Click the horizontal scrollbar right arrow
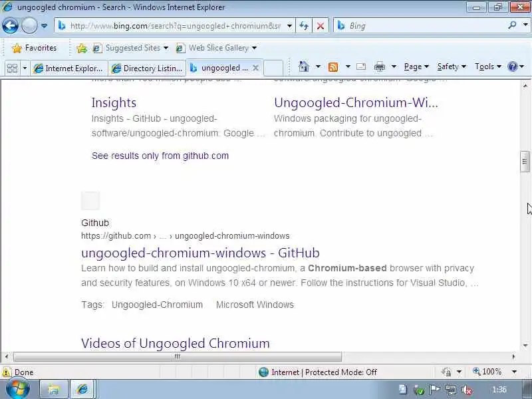The height and width of the screenshot is (399, 532). [x=513, y=356]
